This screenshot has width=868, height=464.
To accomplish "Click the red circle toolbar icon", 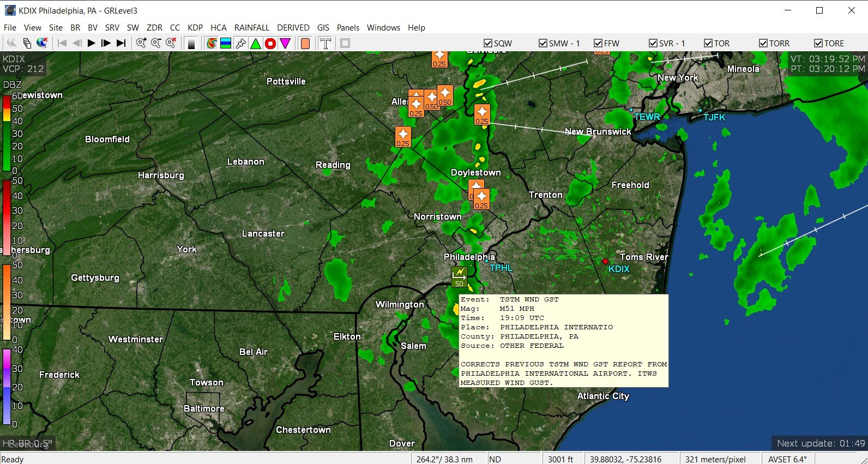I will pyautogui.click(x=270, y=43).
